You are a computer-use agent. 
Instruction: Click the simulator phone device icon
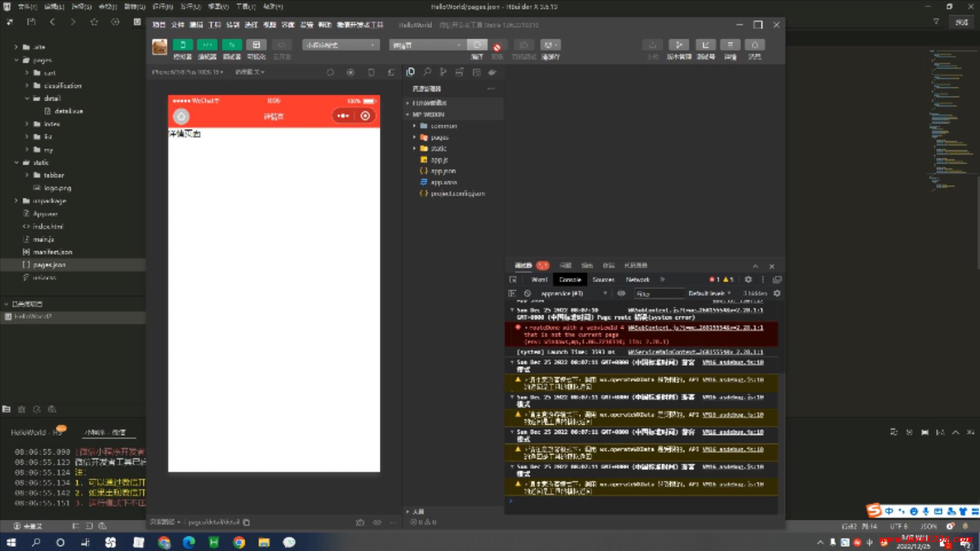pyautogui.click(x=371, y=72)
